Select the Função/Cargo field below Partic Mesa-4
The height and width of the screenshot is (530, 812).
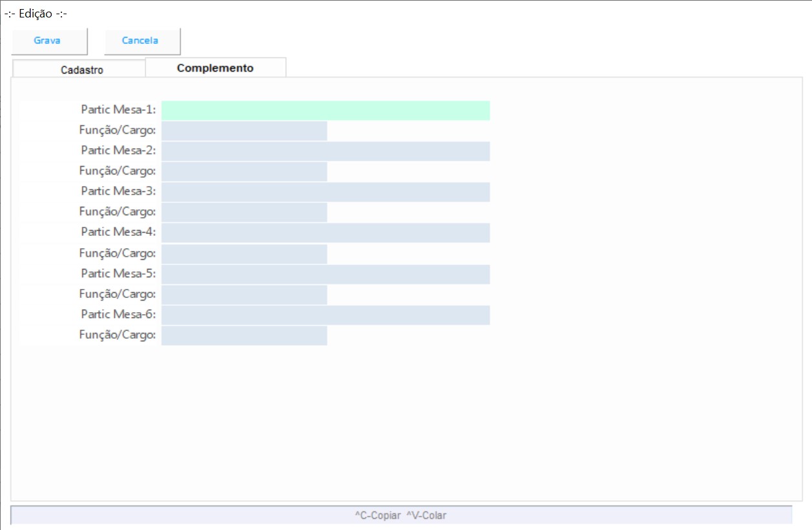[x=244, y=254]
